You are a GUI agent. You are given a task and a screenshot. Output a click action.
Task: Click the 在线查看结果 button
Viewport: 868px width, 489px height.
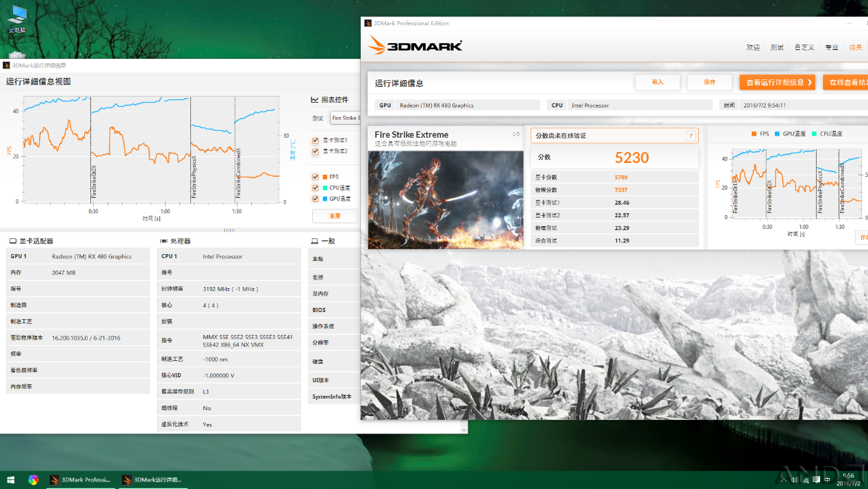[x=845, y=82]
